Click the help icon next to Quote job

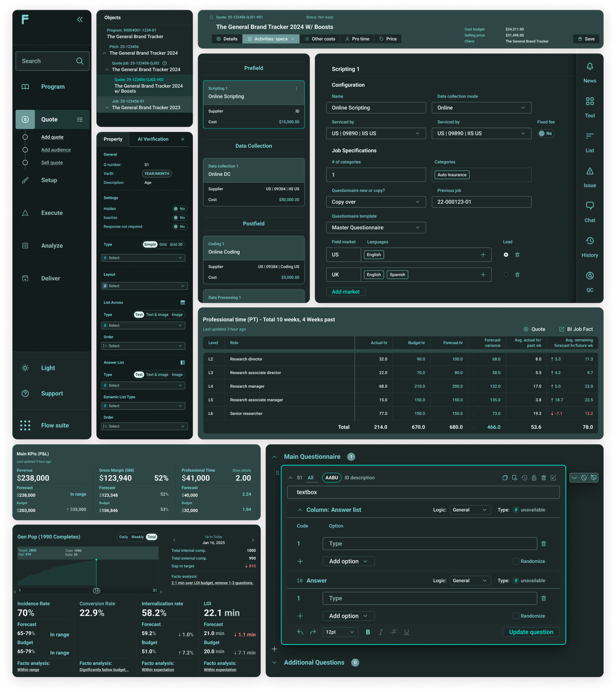(164, 63)
